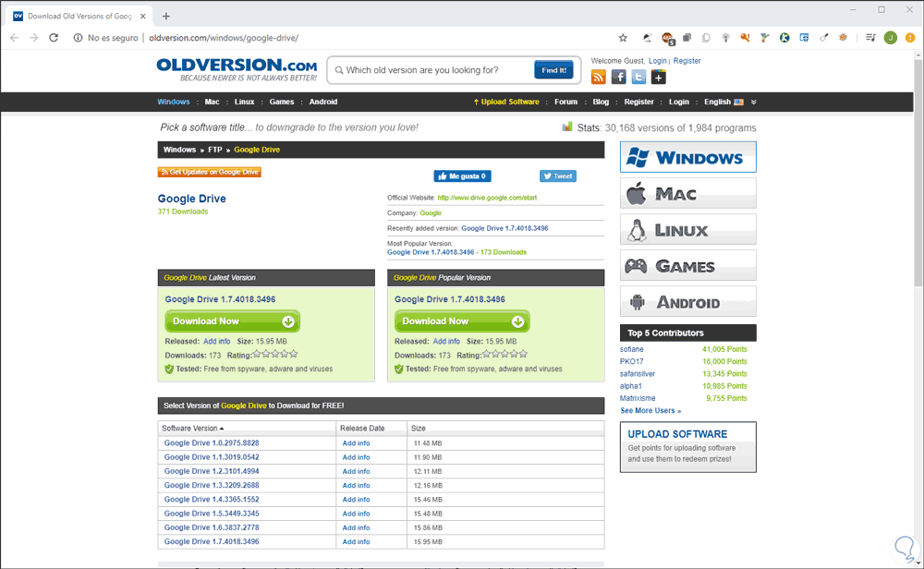The height and width of the screenshot is (569, 924).
Task: Open the Android nav menu item
Action: [323, 102]
